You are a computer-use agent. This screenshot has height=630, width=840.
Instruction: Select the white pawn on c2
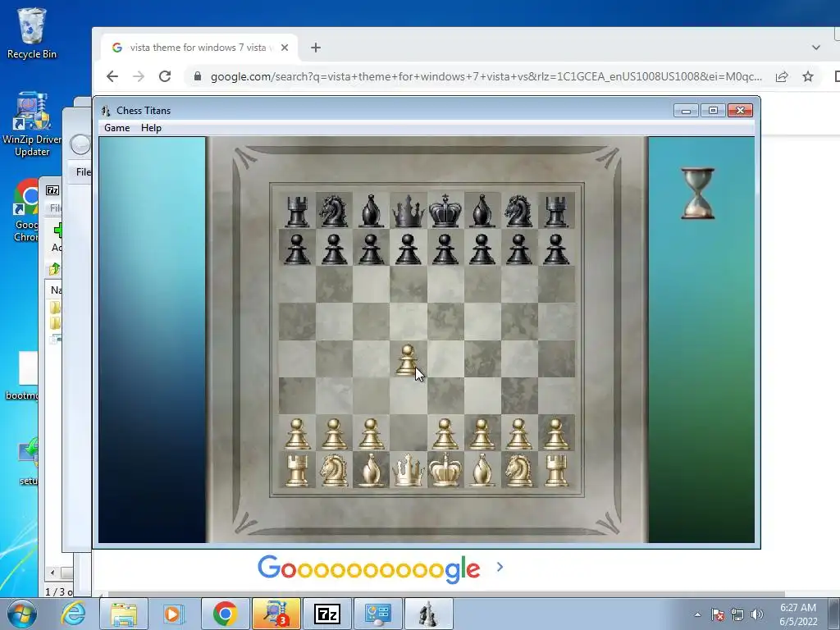pyautogui.click(x=371, y=433)
